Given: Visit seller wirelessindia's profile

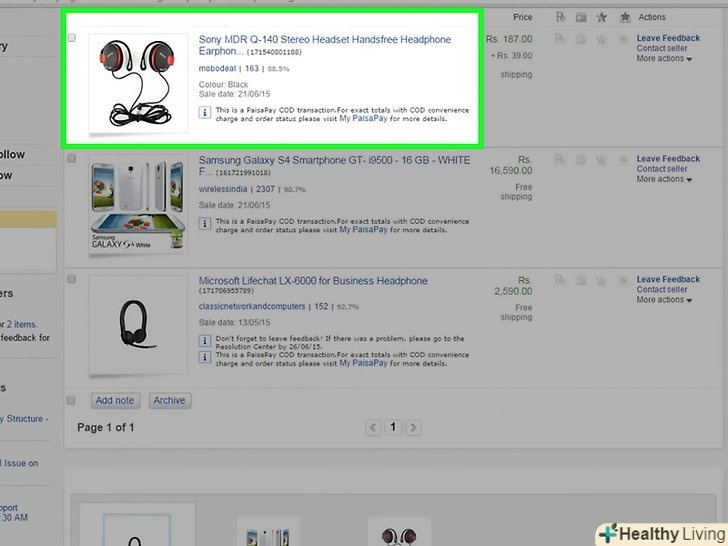Looking at the screenshot, I should (223, 189).
